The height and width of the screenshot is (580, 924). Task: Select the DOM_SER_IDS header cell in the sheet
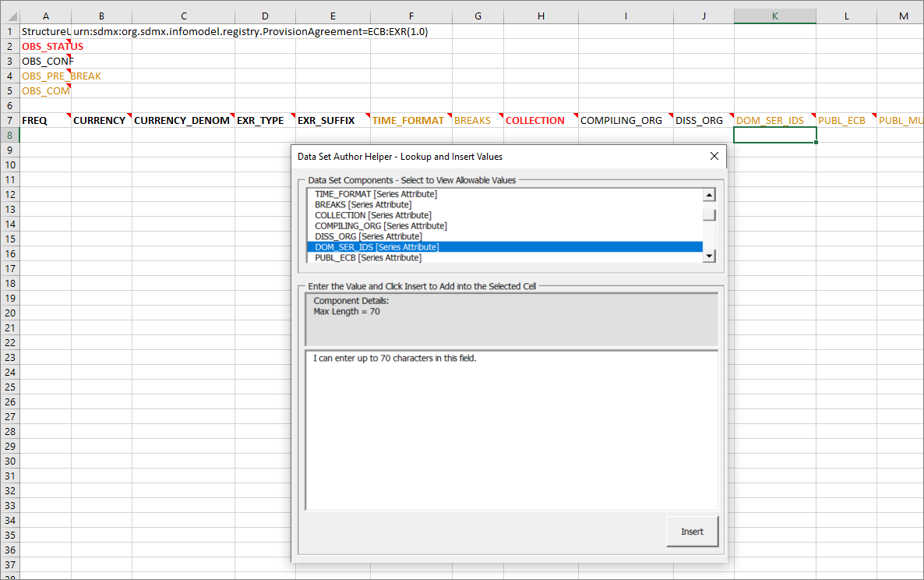[x=771, y=120]
